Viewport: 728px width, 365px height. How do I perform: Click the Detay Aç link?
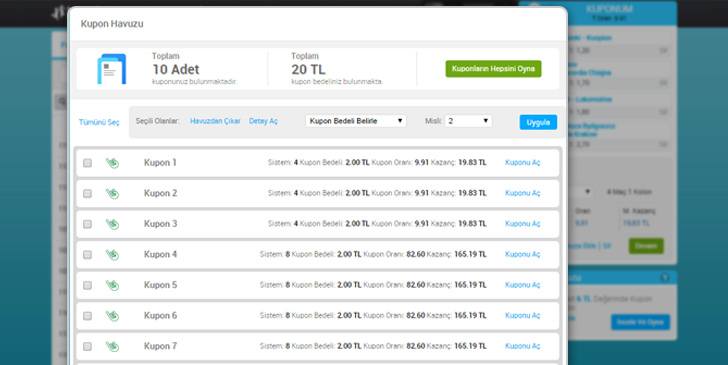(x=263, y=121)
